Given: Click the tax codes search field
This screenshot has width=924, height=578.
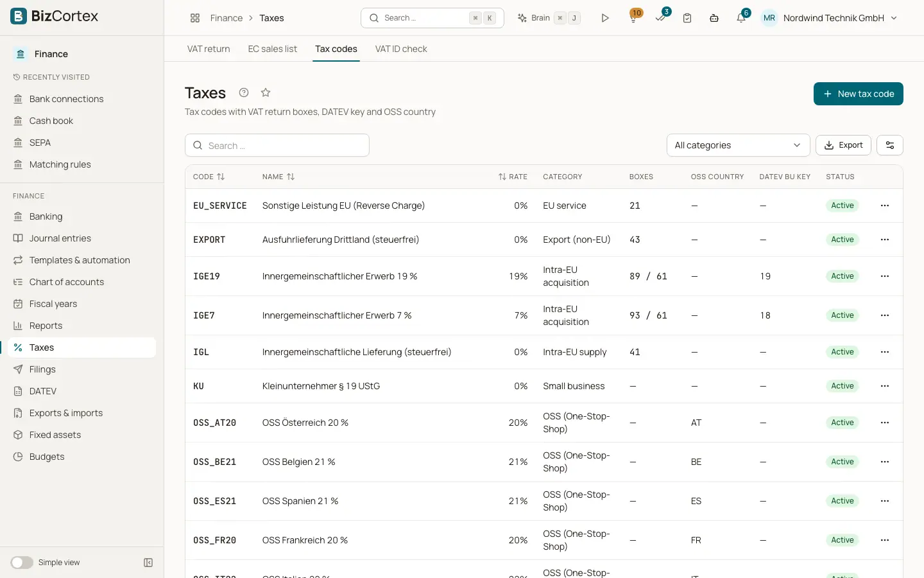Looking at the screenshot, I should pos(277,145).
